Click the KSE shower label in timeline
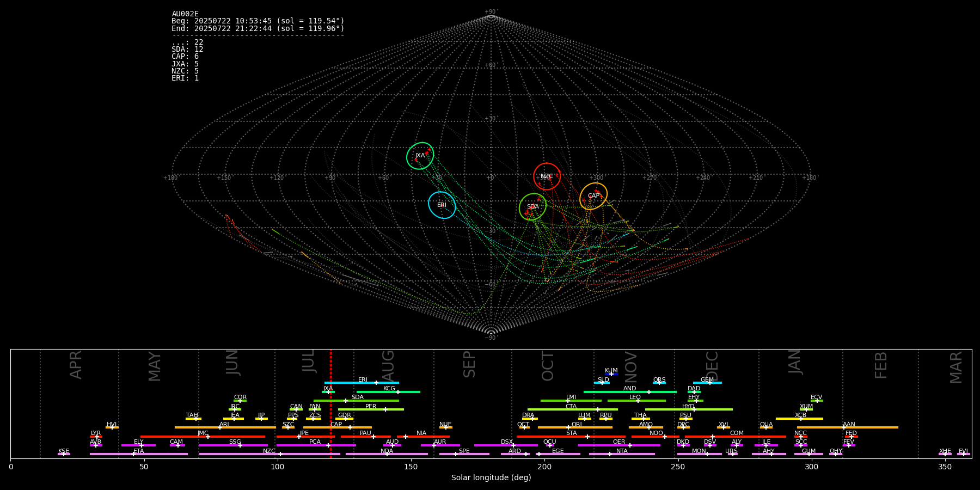The width and height of the screenshot is (980, 490). (x=64, y=451)
